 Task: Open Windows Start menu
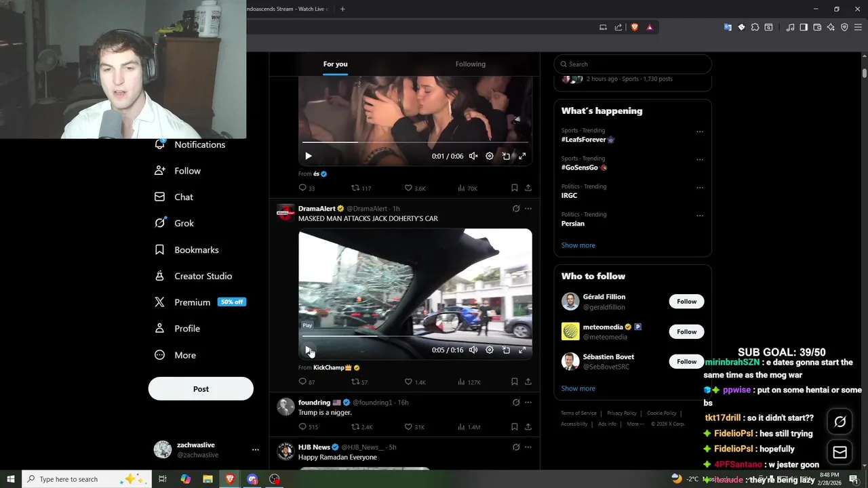[x=10, y=479]
